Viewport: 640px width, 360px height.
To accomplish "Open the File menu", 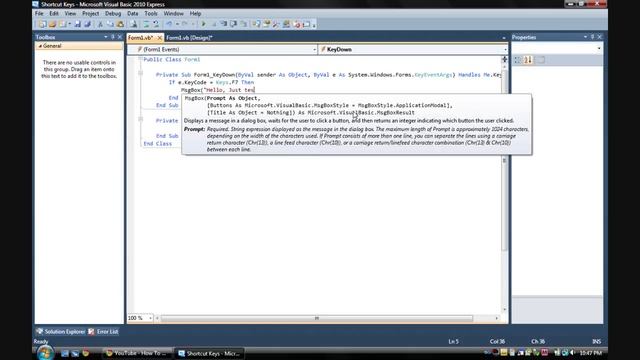I will pos(39,13).
